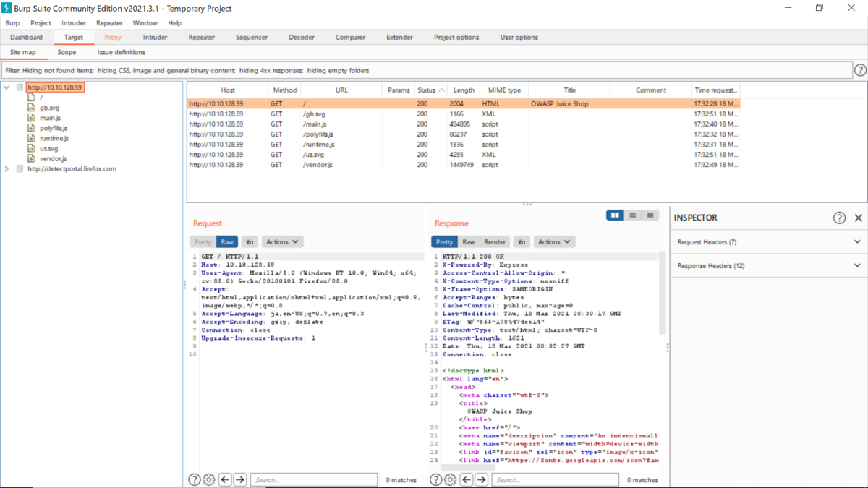Sort table by Status column
This screenshot has width=868, height=488.
pos(431,90)
